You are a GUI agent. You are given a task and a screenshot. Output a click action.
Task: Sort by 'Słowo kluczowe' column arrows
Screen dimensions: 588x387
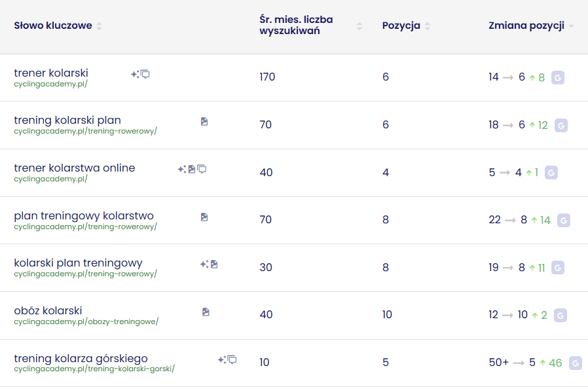pyautogui.click(x=99, y=26)
